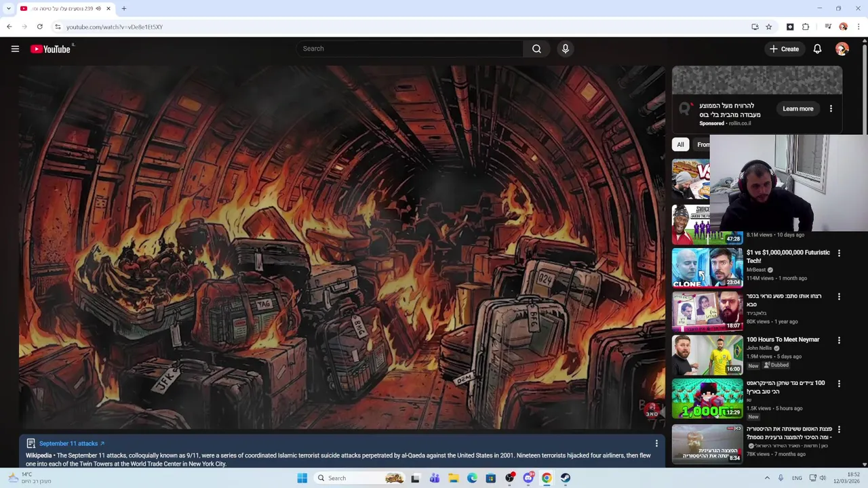868x488 pixels.
Task: Open the $1 vs $1,000,000,000 Futuristic Tech video
Action: click(788, 256)
